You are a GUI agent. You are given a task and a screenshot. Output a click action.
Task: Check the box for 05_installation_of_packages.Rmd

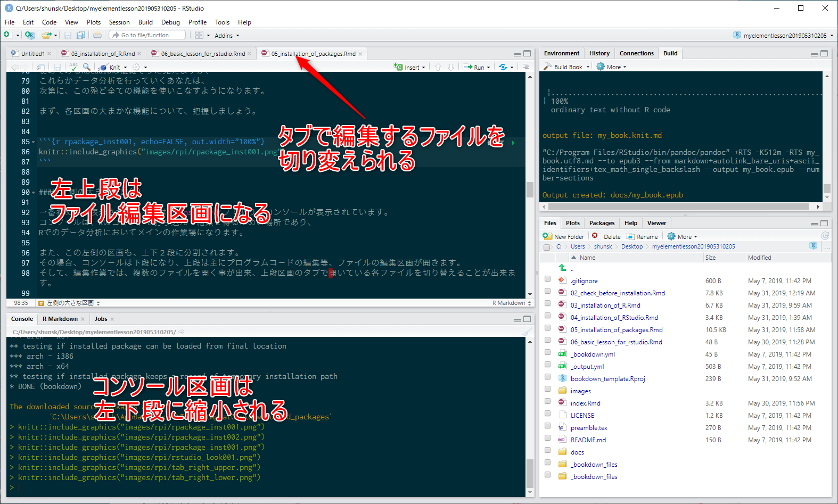(x=547, y=328)
